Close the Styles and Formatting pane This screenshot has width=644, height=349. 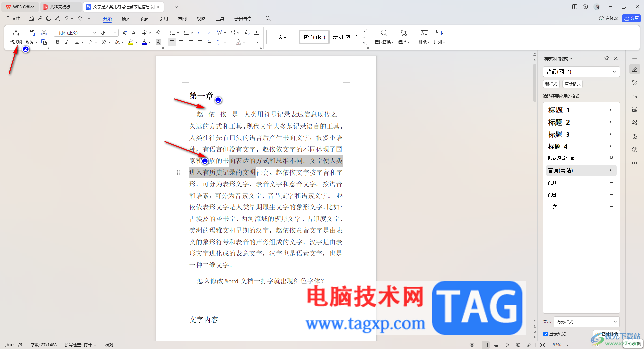[x=616, y=58]
